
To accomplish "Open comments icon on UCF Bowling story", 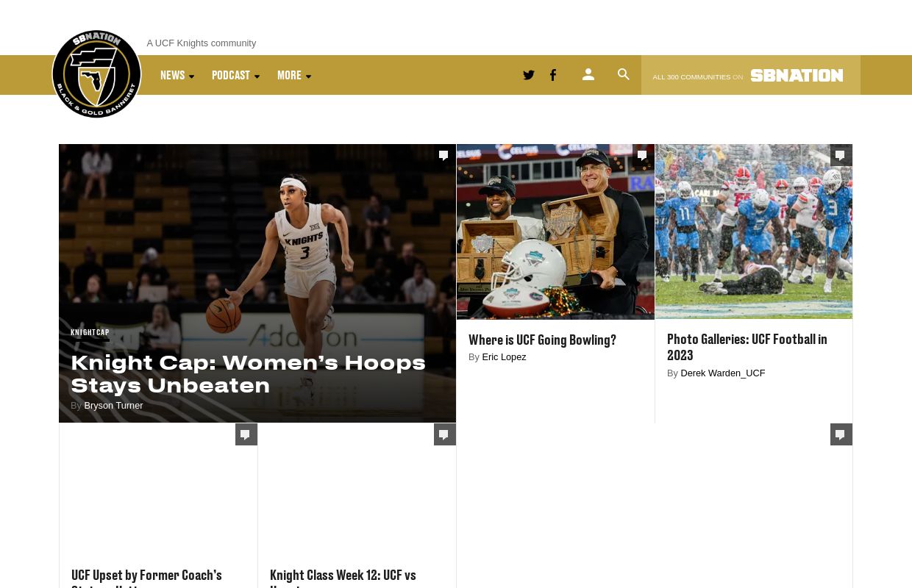I will 642,155.
